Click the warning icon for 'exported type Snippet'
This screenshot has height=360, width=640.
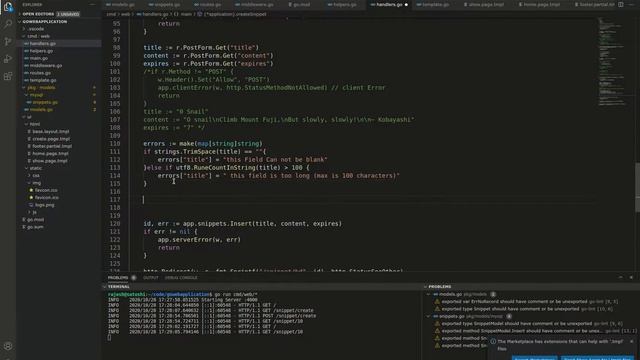(x=437, y=309)
